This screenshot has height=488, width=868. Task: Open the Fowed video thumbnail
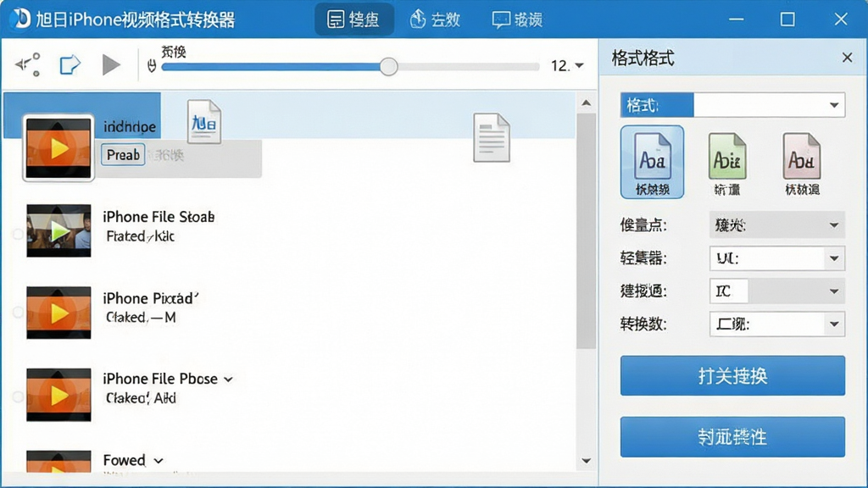tap(58, 462)
